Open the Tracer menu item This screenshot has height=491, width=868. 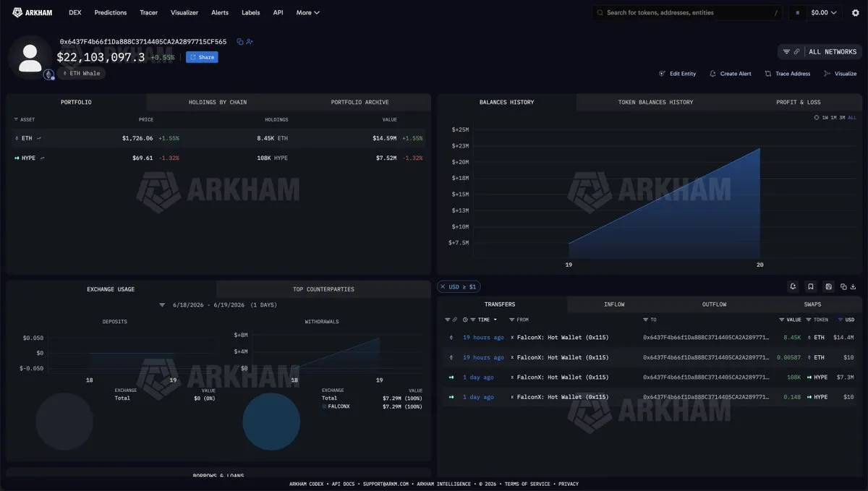[148, 12]
